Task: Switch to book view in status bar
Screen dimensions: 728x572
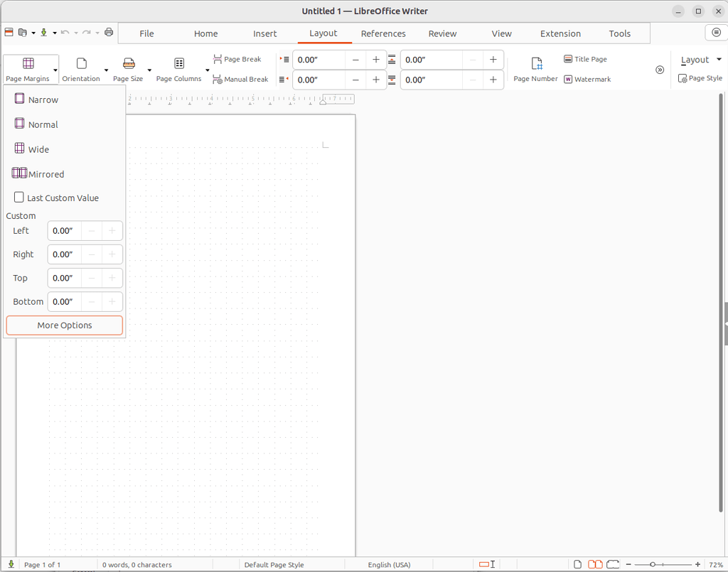Action: 613,563
